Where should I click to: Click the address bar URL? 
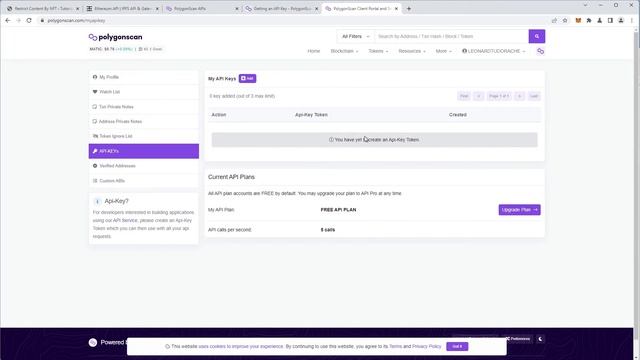coord(76,20)
